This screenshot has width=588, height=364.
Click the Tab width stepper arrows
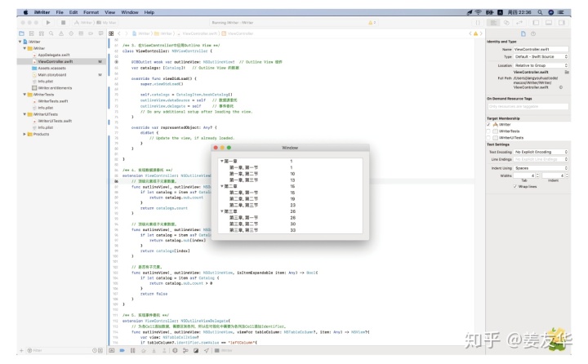pyautogui.click(x=537, y=175)
